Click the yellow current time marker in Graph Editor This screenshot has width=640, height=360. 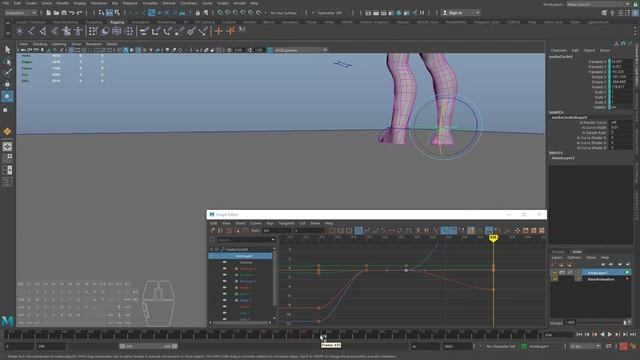[493, 238]
